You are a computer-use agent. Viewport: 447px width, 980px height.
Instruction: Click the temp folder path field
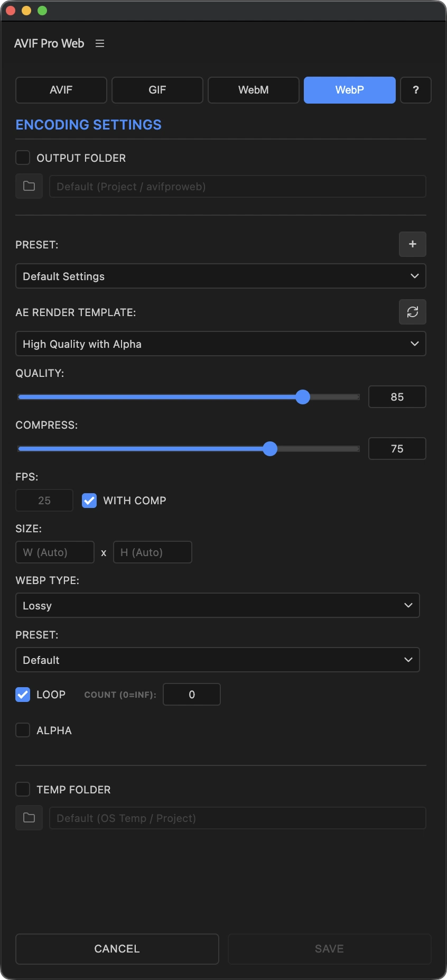click(x=238, y=818)
